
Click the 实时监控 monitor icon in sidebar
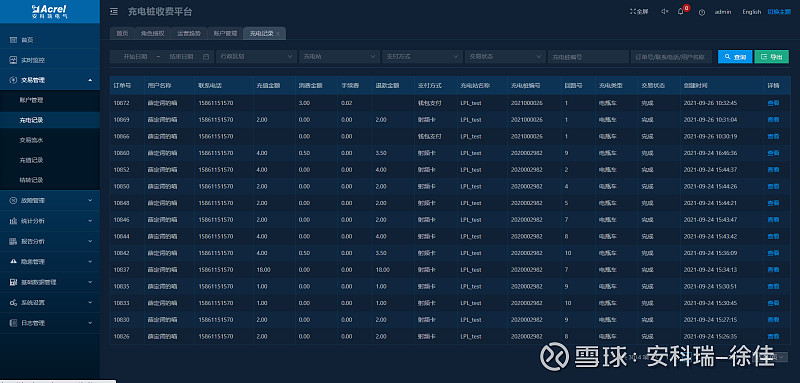pos(13,60)
